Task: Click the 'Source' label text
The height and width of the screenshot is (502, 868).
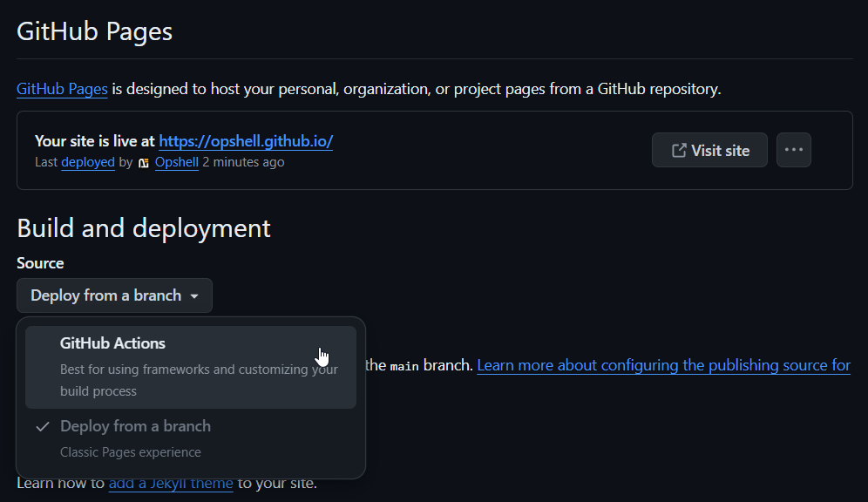Action: tap(40, 263)
